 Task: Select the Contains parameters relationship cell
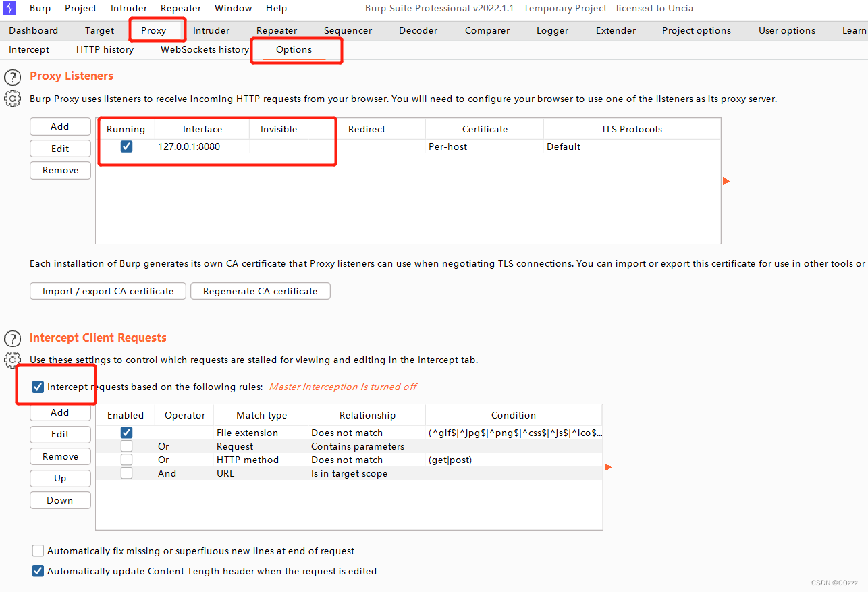tap(367, 446)
